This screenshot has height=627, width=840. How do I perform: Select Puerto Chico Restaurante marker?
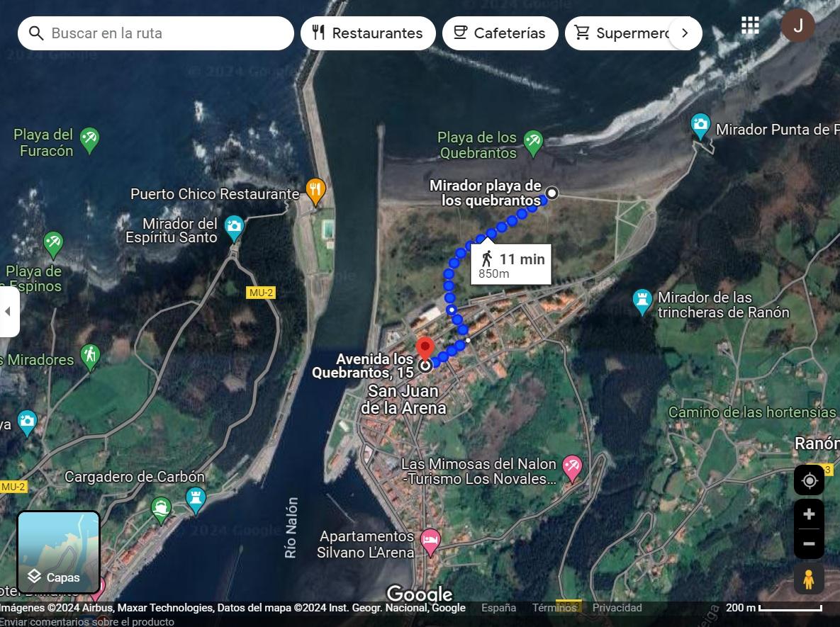tap(315, 191)
